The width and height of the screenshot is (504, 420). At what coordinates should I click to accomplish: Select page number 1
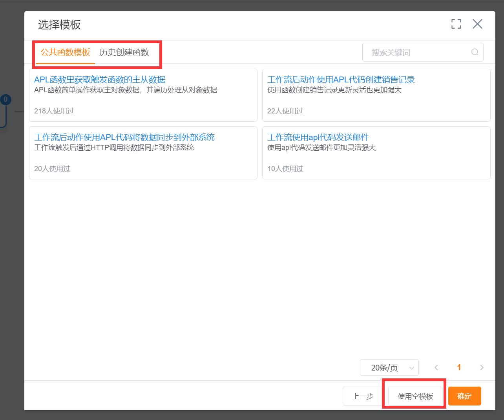coord(459,367)
